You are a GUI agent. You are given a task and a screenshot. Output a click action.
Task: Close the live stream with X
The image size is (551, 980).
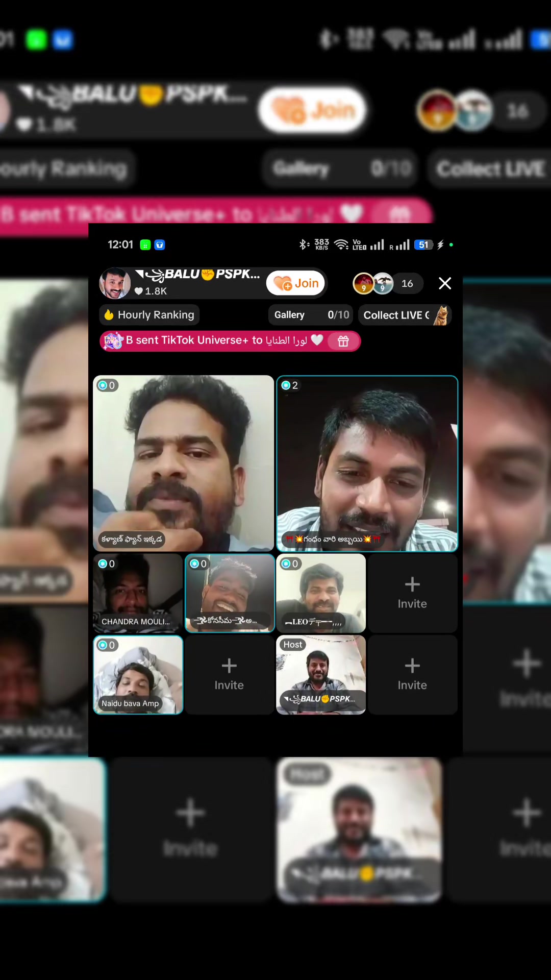[445, 283]
